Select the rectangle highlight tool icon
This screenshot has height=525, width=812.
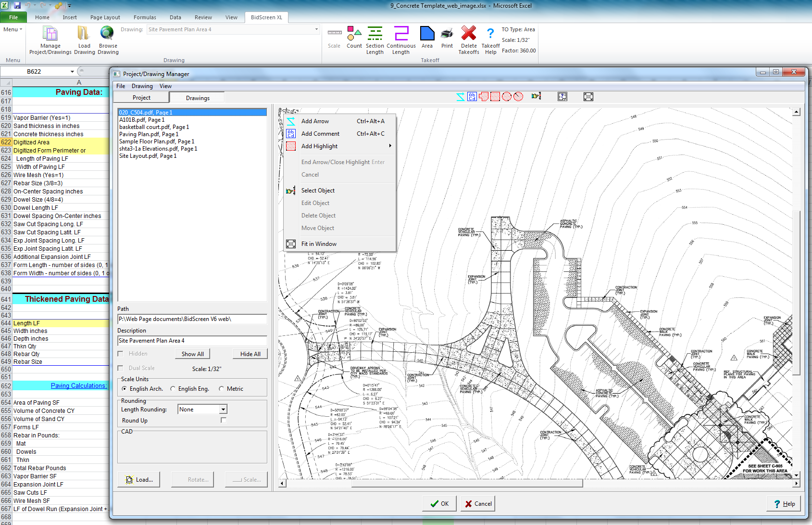(x=495, y=97)
